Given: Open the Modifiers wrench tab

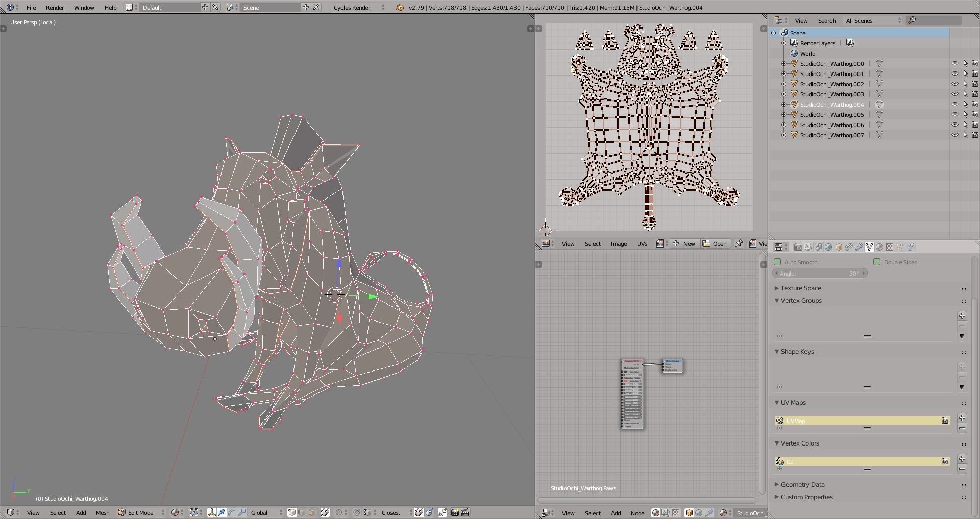Looking at the screenshot, I should 859,247.
